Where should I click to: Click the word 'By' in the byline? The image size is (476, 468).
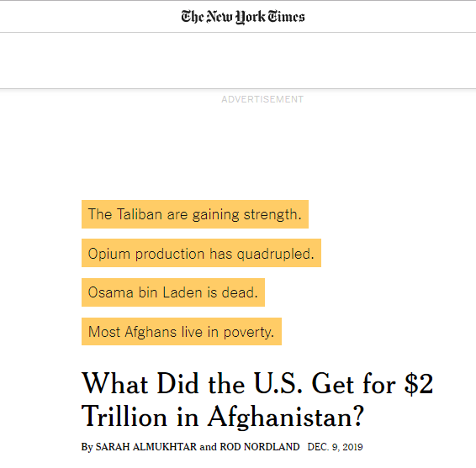tap(87, 447)
